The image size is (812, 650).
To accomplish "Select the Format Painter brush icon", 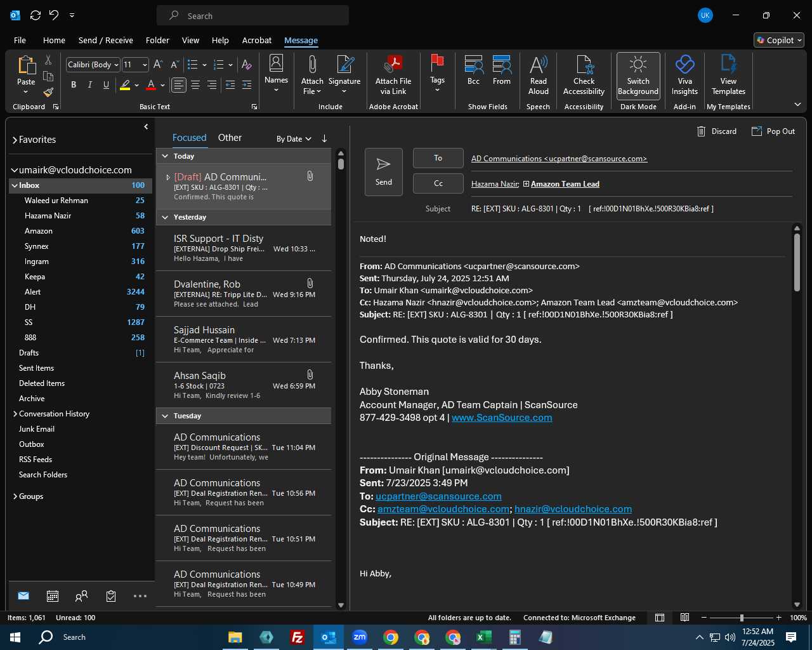I will pyautogui.click(x=48, y=92).
